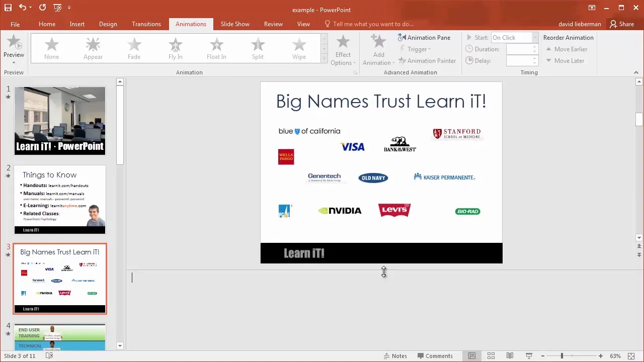Click the thumbnail pane scroll-down arrow
644x362 pixels.
click(x=120, y=346)
